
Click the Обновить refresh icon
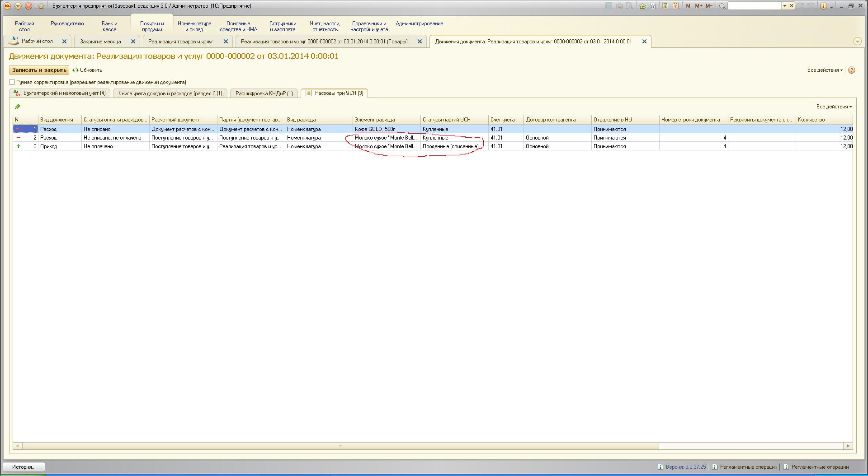click(x=75, y=70)
